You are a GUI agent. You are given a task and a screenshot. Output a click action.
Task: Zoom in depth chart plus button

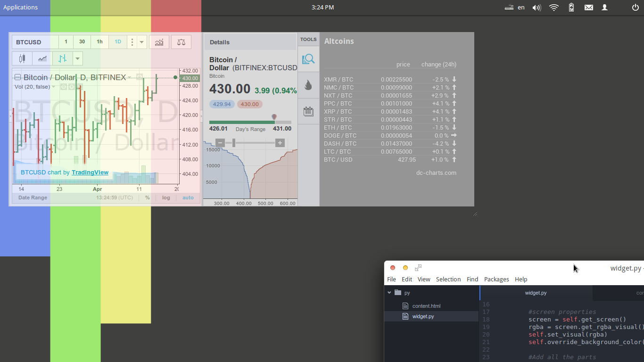tap(280, 142)
